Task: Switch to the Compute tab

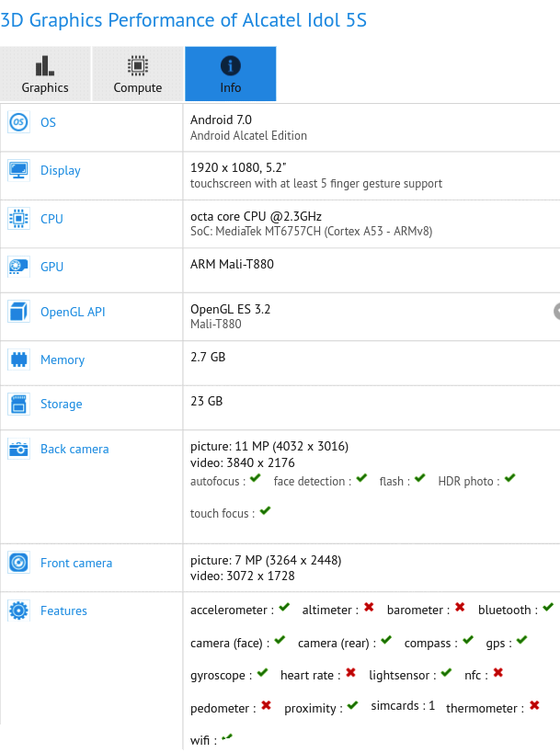Action: [x=138, y=74]
